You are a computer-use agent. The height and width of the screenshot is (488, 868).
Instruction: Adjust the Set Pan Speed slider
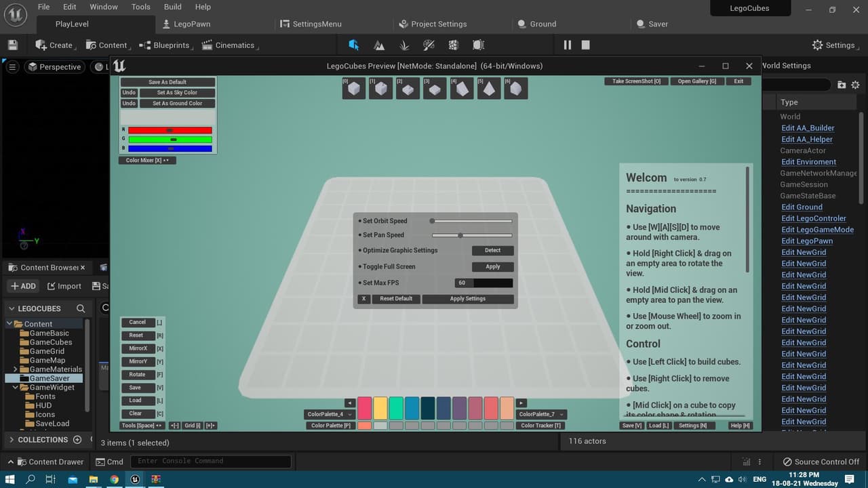coord(471,235)
